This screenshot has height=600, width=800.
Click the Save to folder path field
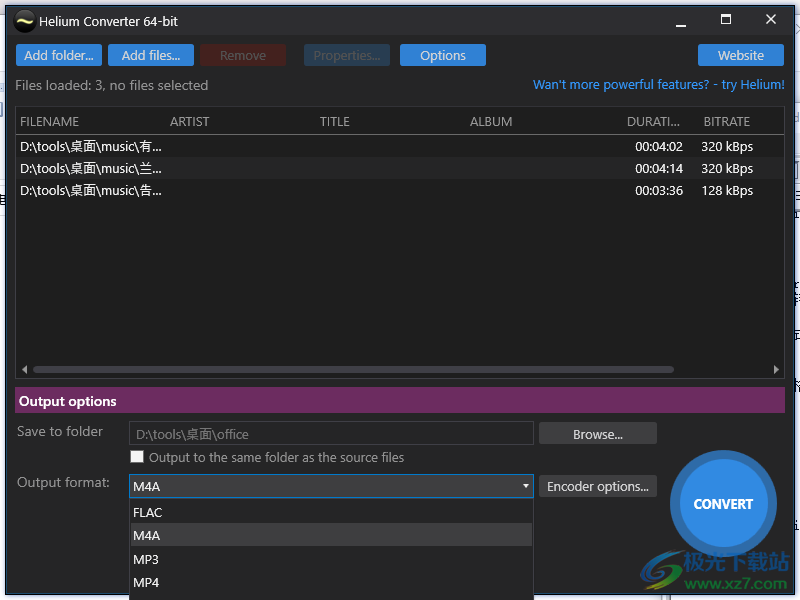tap(331, 434)
